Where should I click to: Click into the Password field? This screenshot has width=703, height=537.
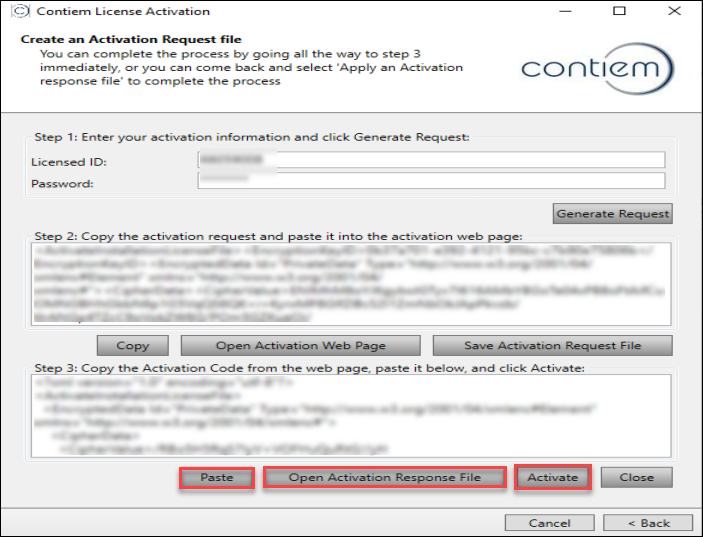coord(431,181)
